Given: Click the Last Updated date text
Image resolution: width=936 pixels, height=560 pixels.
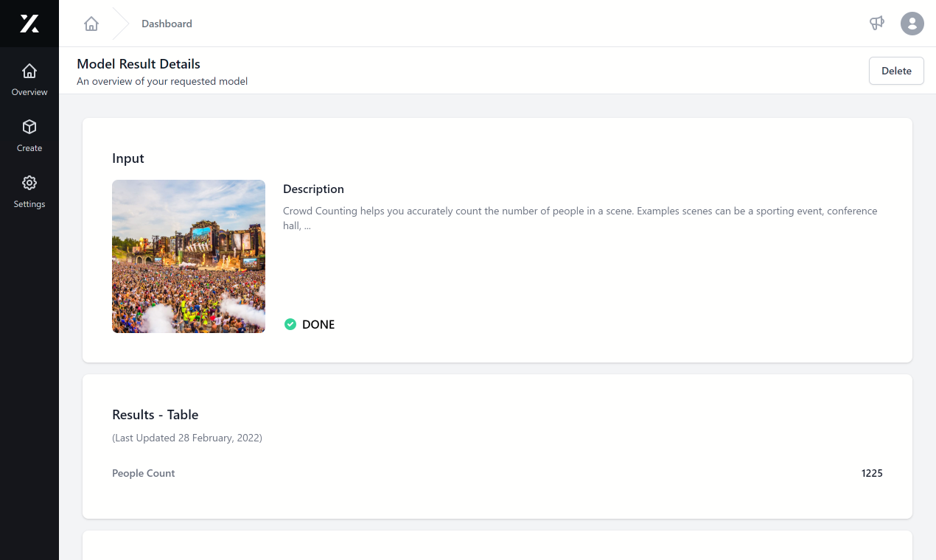Looking at the screenshot, I should coord(187,438).
